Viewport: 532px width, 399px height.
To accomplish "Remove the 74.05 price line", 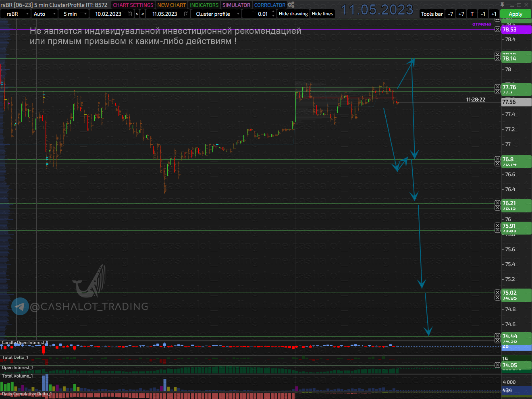I will click(497, 365).
